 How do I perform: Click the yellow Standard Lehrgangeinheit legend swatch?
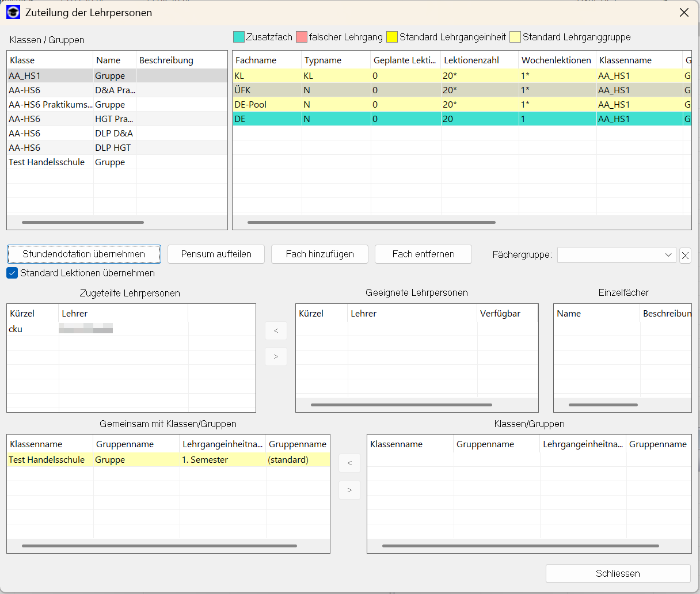pos(392,37)
